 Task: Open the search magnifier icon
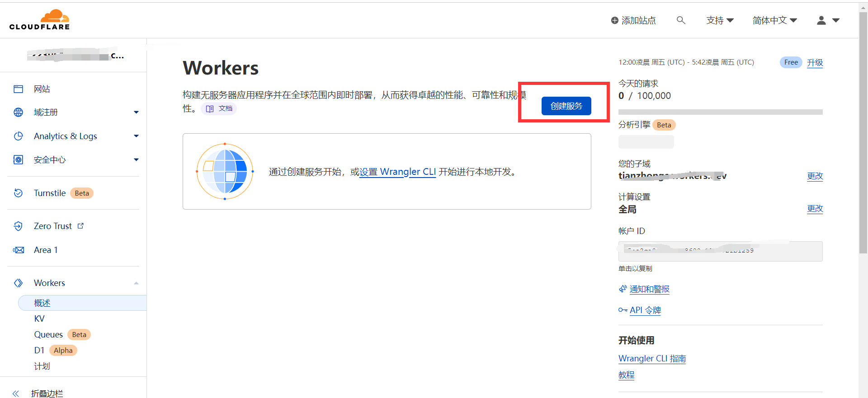[x=681, y=20]
